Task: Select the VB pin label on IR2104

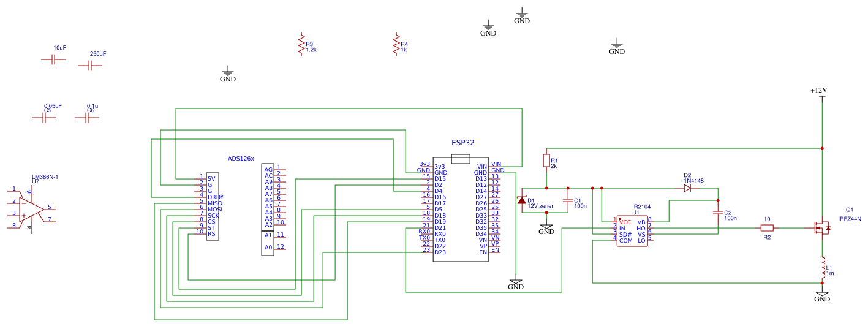Action: click(x=641, y=222)
